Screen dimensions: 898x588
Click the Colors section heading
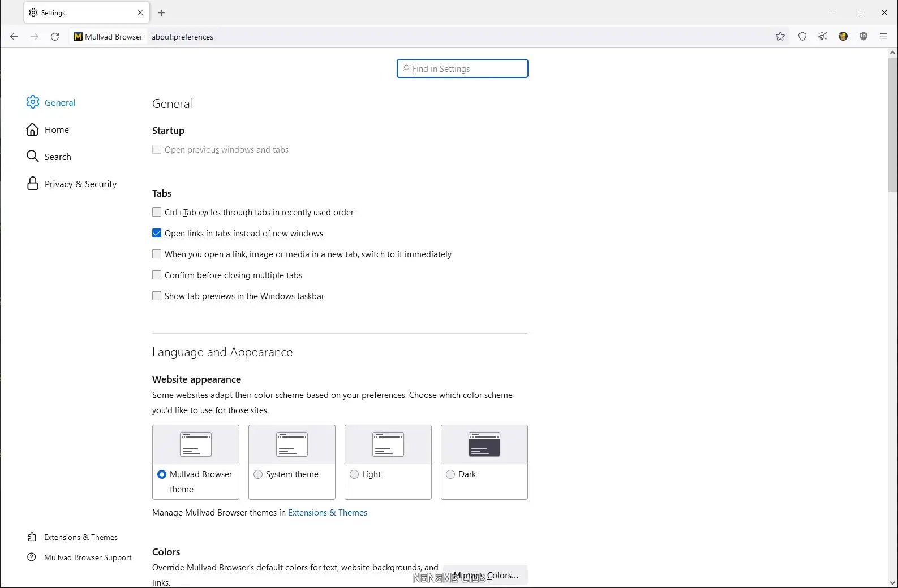pyautogui.click(x=166, y=552)
